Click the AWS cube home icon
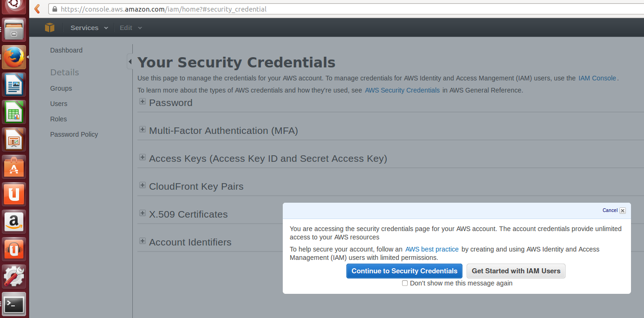The width and height of the screenshot is (644, 318). (50, 28)
